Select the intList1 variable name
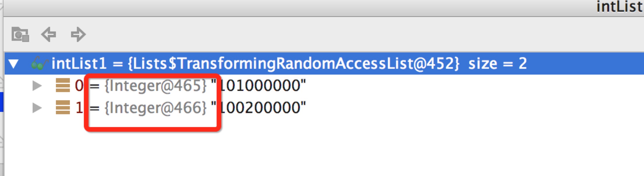 click(x=79, y=64)
